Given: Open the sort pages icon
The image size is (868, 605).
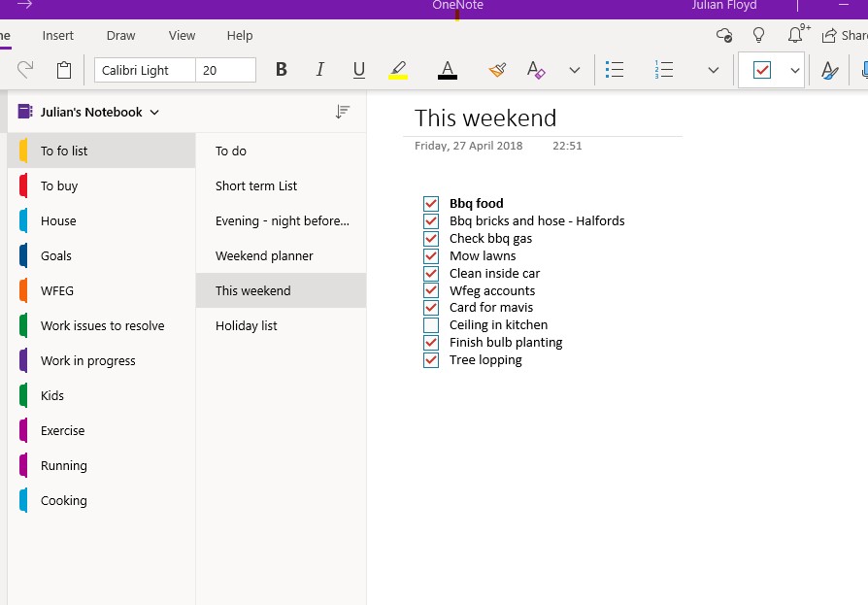Looking at the screenshot, I should [x=342, y=112].
